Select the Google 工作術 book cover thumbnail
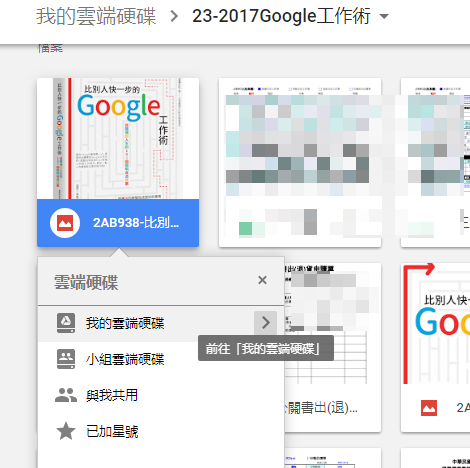470x468 pixels. pyautogui.click(x=118, y=139)
